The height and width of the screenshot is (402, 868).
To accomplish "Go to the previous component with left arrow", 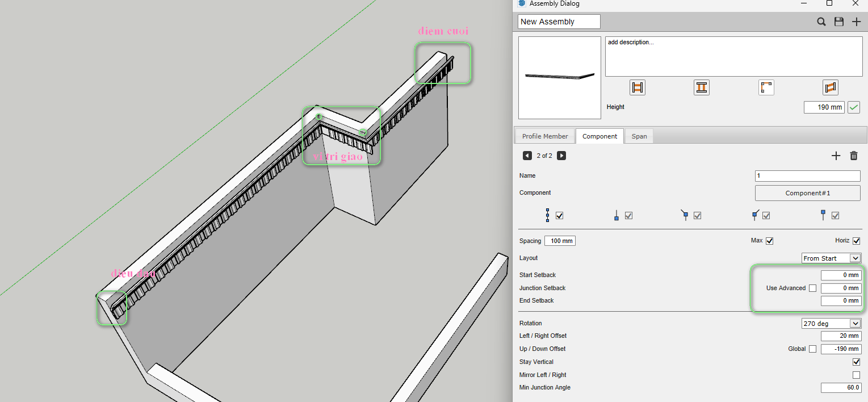I will click(527, 156).
